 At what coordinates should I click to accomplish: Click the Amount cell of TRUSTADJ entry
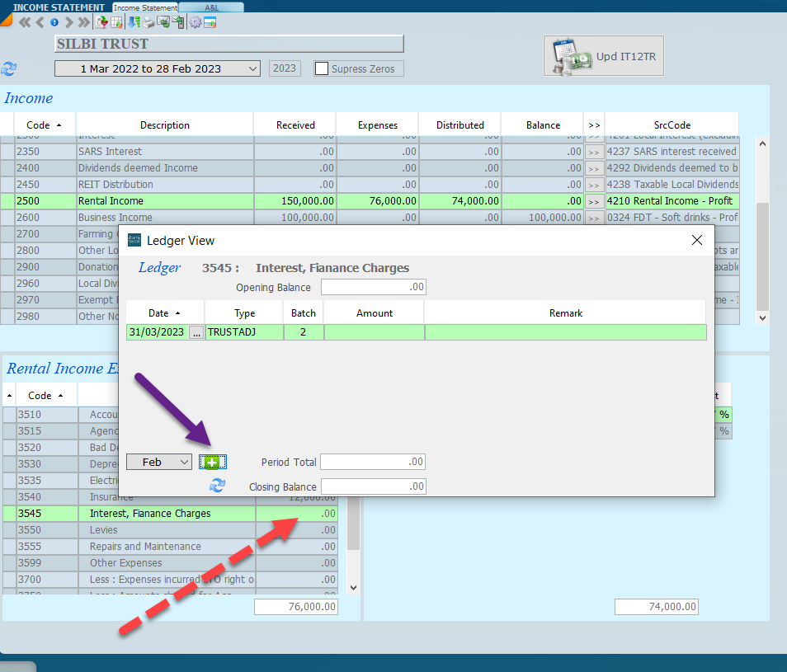[x=374, y=332]
